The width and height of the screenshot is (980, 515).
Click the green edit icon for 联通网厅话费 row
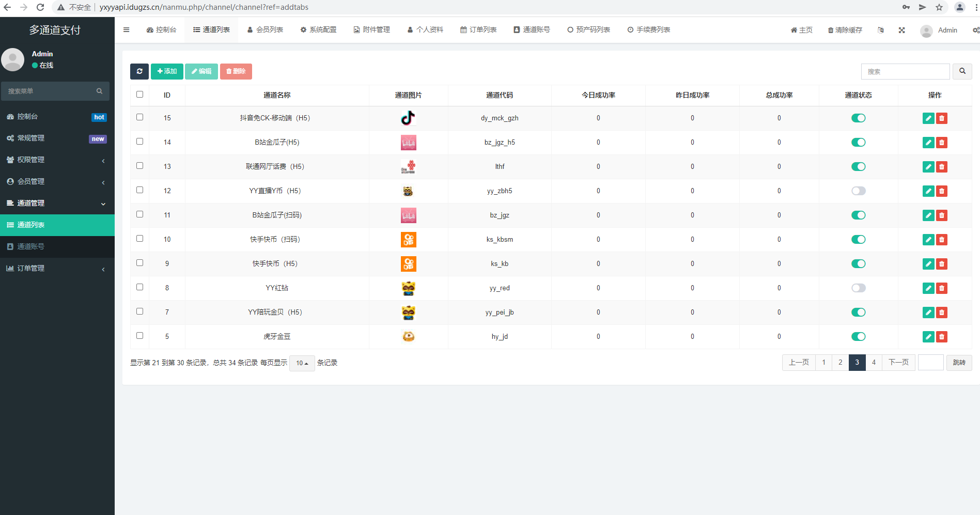click(928, 167)
